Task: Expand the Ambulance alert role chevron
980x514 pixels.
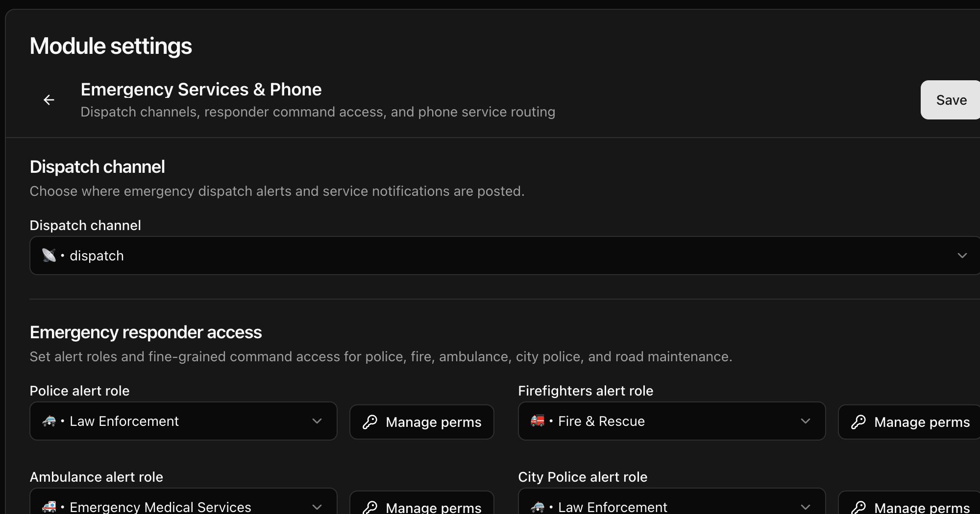Action: click(317, 507)
